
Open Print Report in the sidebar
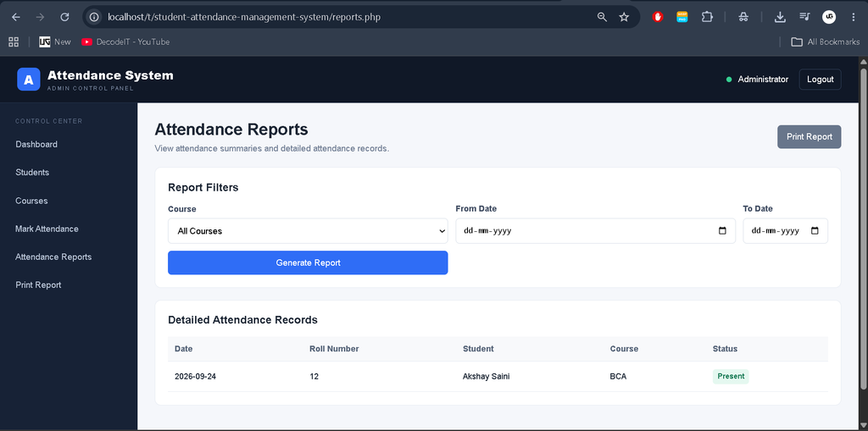38,285
